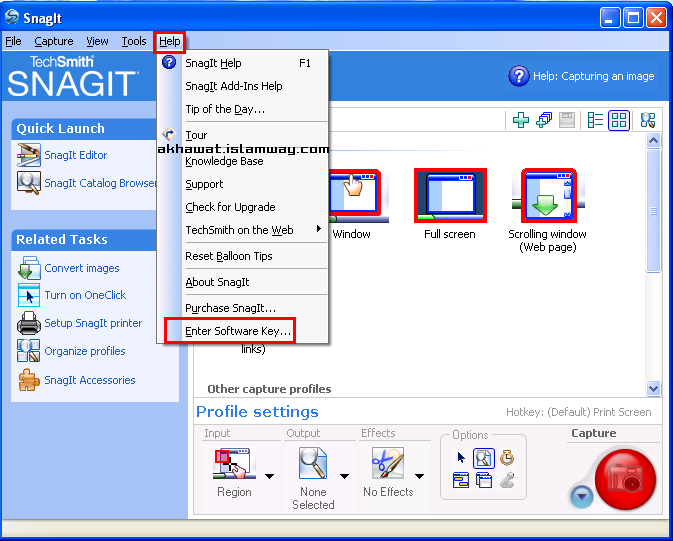673x541 pixels.
Task: Choose Enter Software Key menu item
Action: [243, 331]
